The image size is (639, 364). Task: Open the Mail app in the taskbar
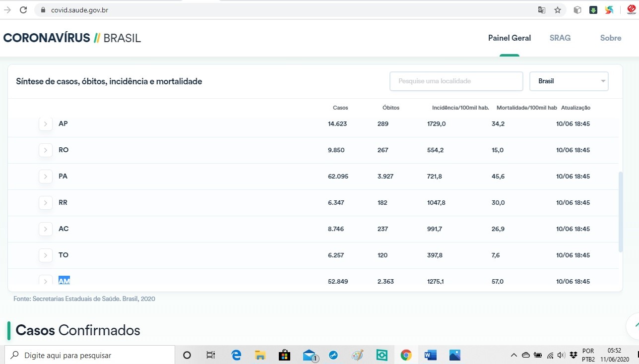pyautogui.click(x=310, y=355)
